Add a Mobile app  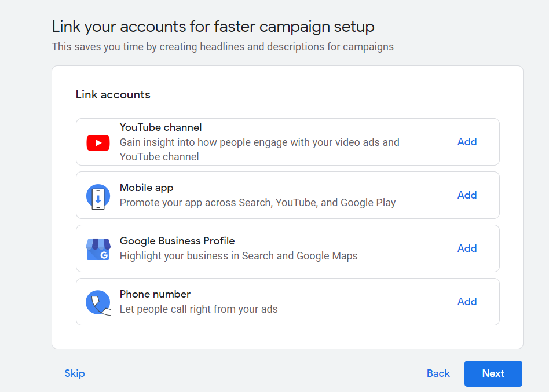pos(467,195)
